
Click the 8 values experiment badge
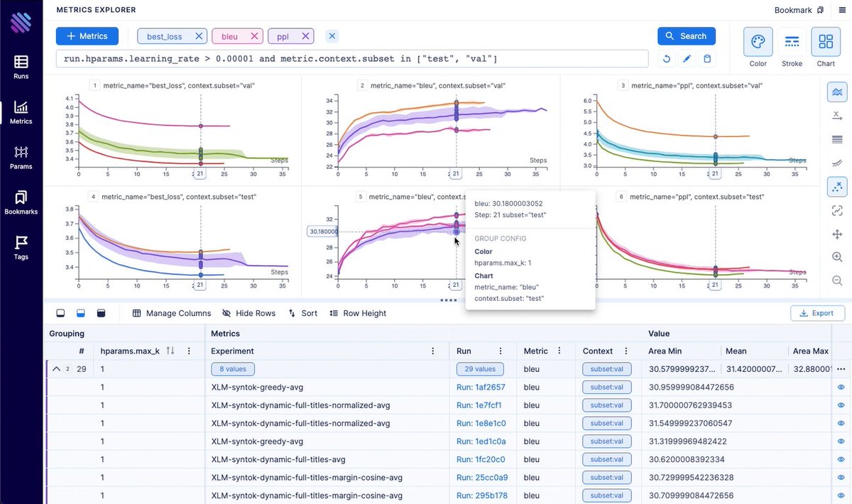[232, 369]
